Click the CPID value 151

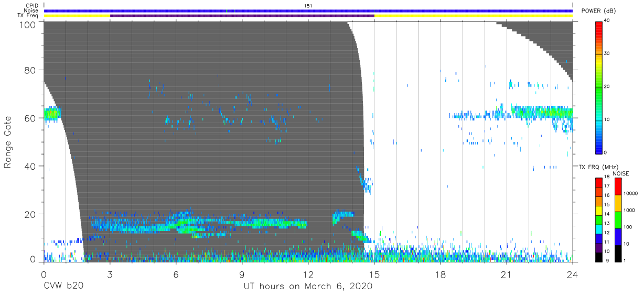[x=308, y=6]
